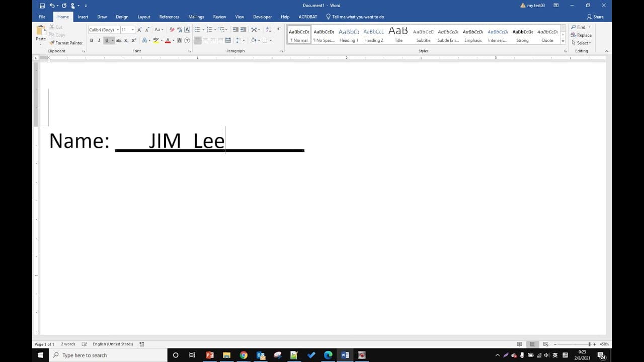Click Tell me what you want to do

pos(355,17)
